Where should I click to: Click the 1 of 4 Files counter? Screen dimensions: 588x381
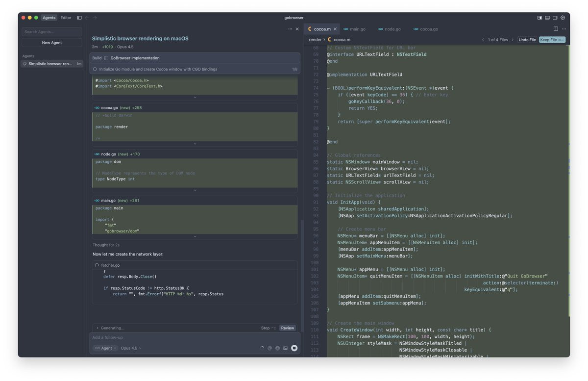(x=498, y=40)
